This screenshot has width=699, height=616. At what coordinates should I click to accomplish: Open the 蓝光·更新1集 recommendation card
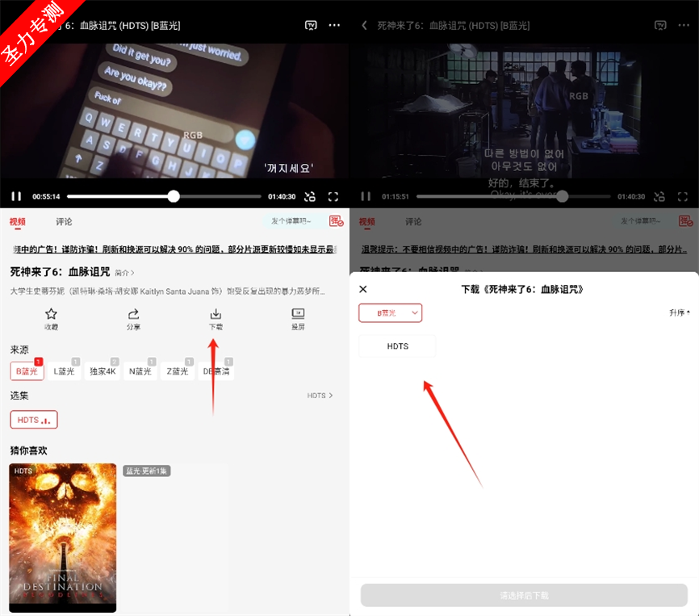(174, 538)
